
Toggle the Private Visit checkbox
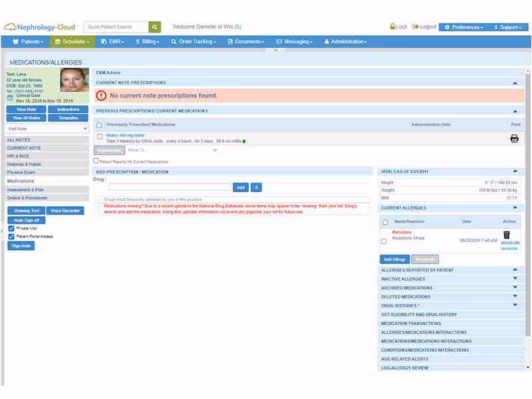[11, 228]
